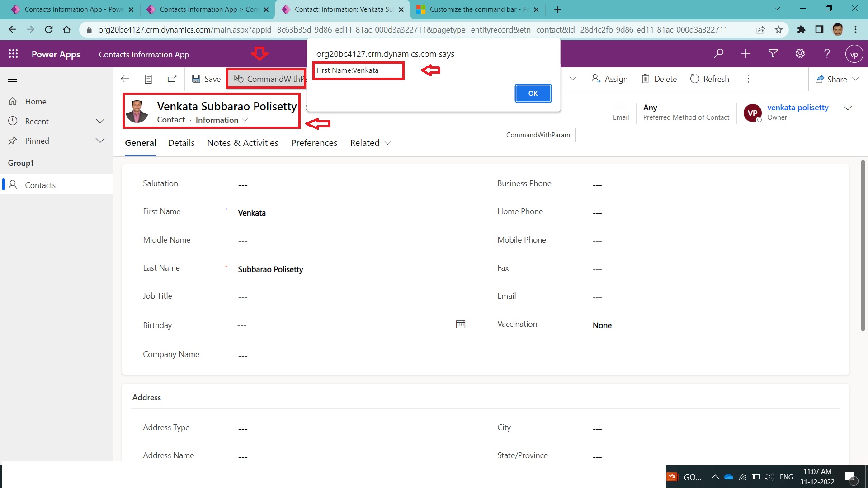Image resolution: width=868 pixels, height=488 pixels.
Task: Open the Birthday calendar picker icon
Action: (x=461, y=324)
